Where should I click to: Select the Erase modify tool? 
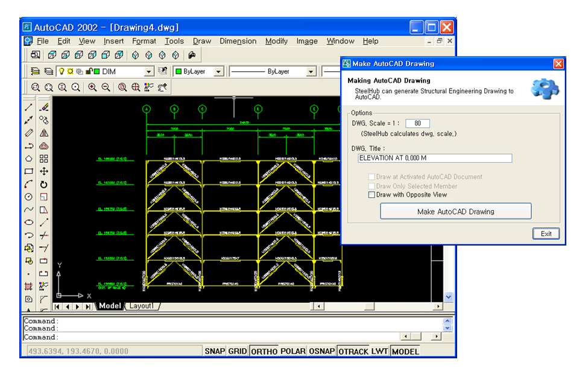click(x=44, y=107)
